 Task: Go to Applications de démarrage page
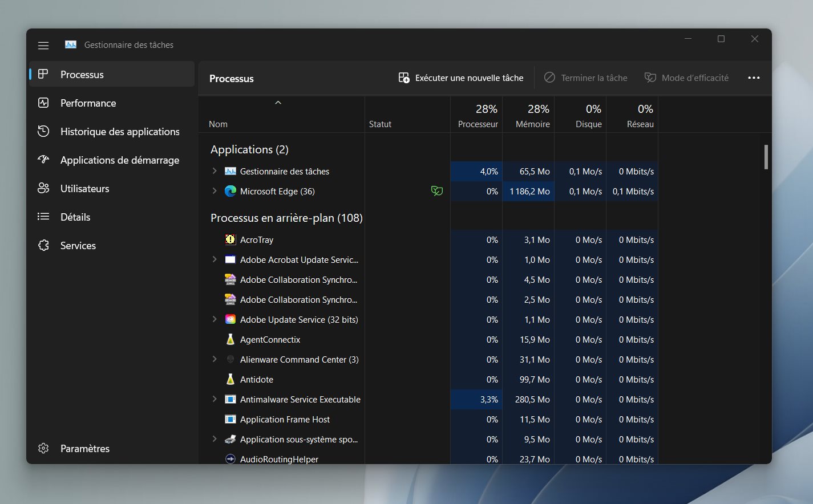pos(112,160)
